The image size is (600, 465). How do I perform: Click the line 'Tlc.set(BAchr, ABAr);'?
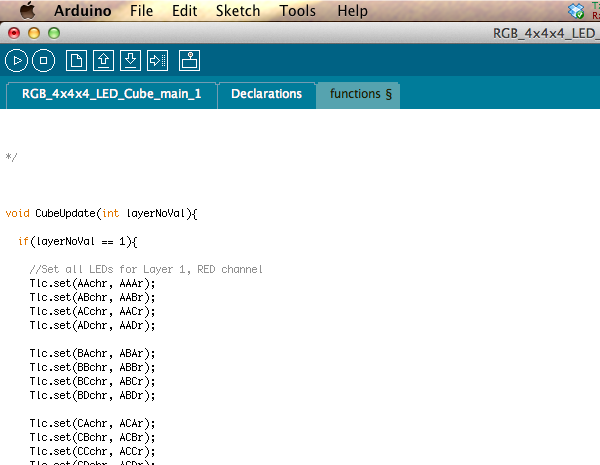click(x=93, y=353)
